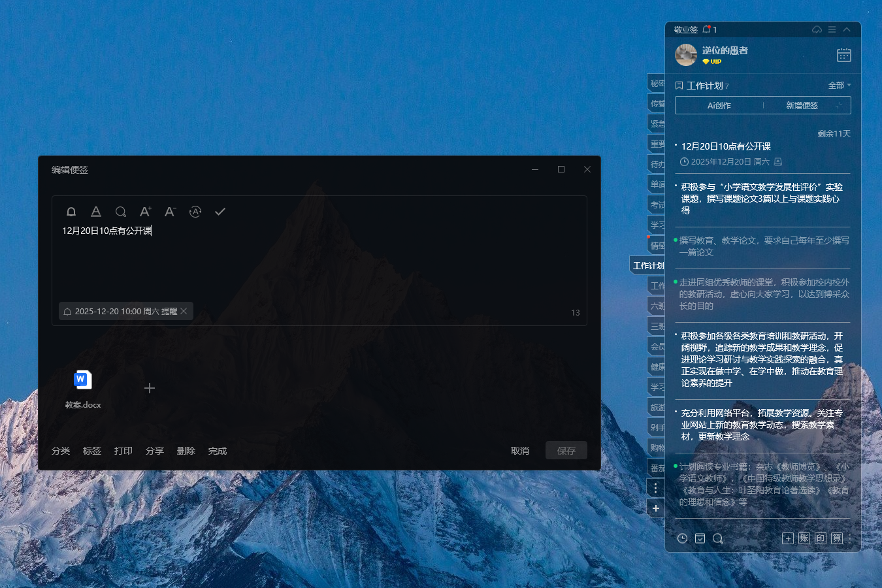The height and width of the screenshot is (588, 882).
Task: Open the timeline clock icon at panel bottom
Action: tap(682, 538)
